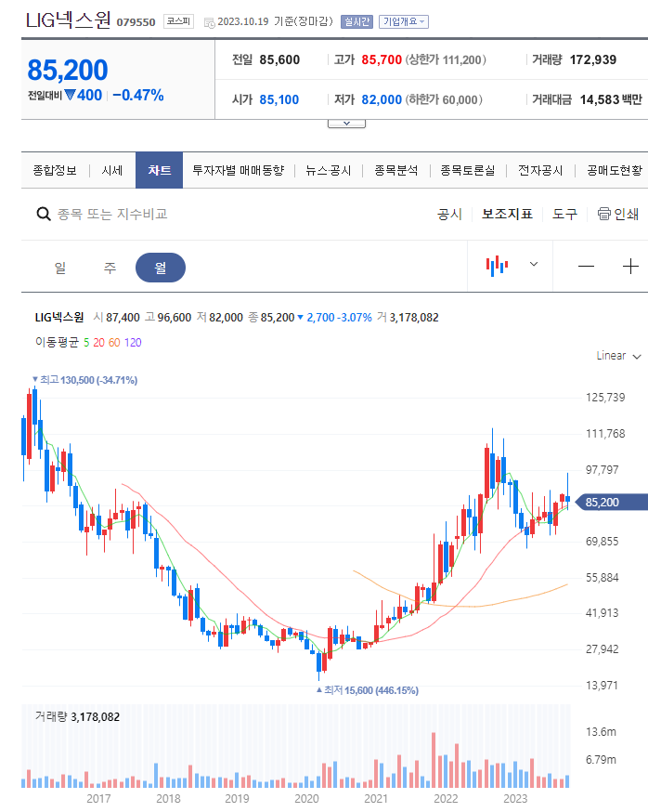This screenshot has width=648, height=812.
Task: Open the 종합정보 tab
Action: pyautogui.click(x=55, y=170)
